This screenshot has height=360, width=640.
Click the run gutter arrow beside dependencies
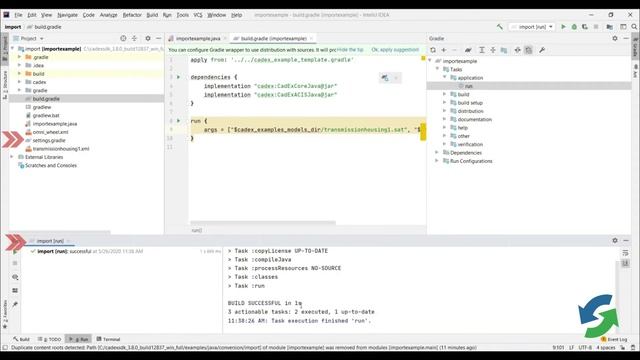(x=178, y=77)
